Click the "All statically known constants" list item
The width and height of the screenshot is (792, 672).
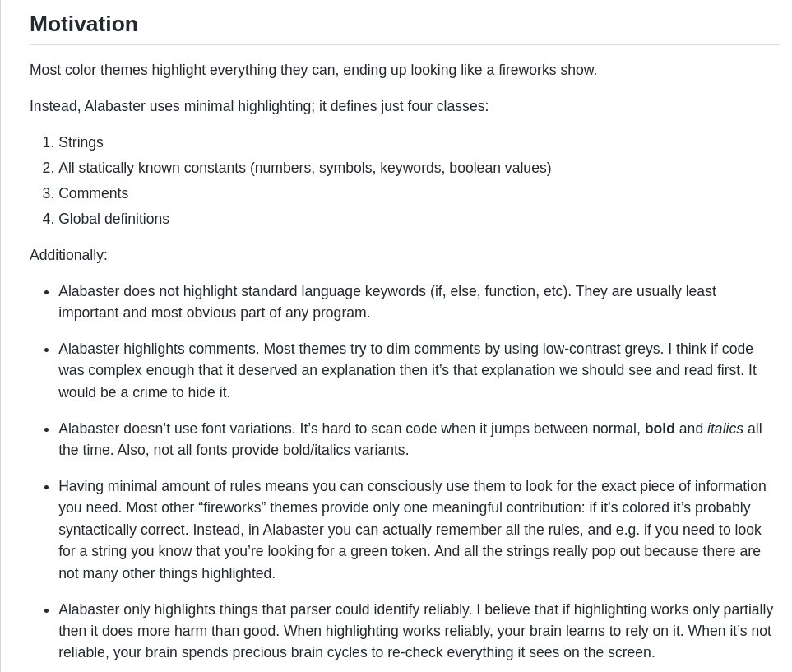pos(304,168)
